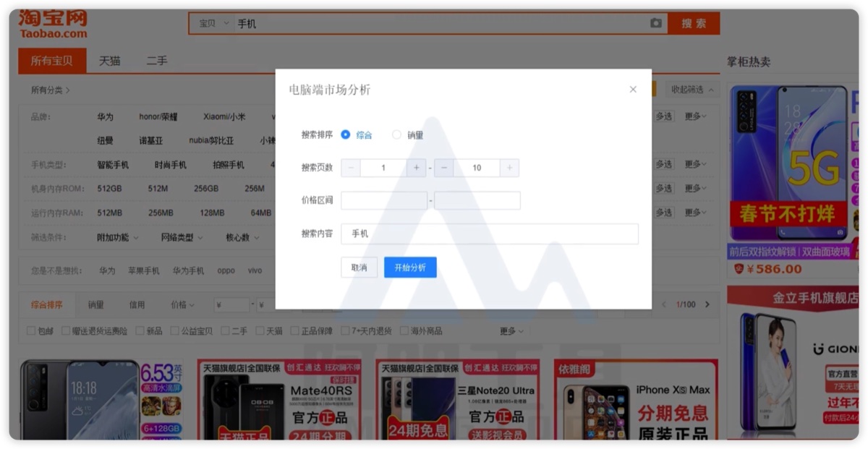The height and width of the screenshot is (449, 868).
Task: Expand the 核心数 filter dropdown
Action: 242,237
